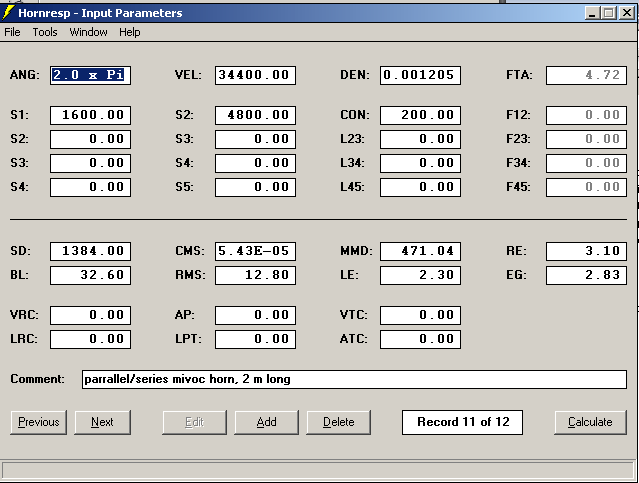This screenshot has height=483, width=639.
Task: Click the Delete record button
Action: coord(339,422)
